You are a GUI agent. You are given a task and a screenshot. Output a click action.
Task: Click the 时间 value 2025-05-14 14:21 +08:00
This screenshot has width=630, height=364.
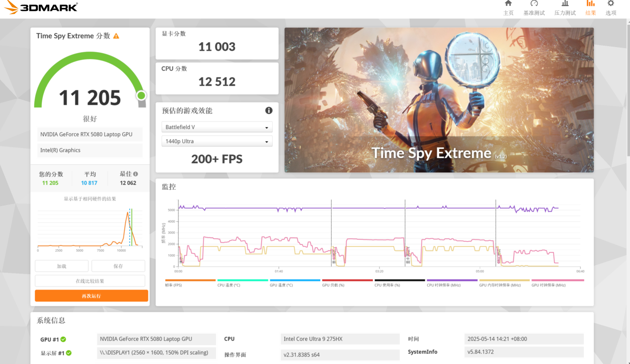pyautogui.click(x=524, y=339)
